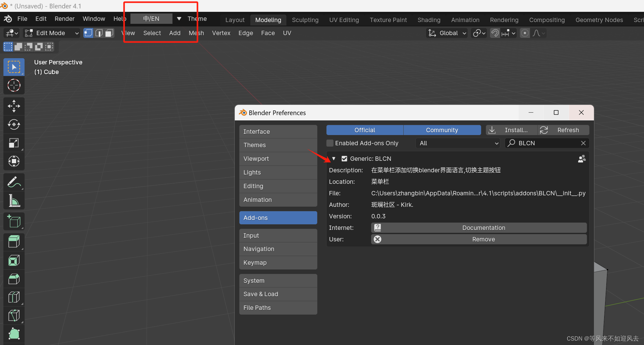Select the Extrude Region tool
Screen dimensions: 644x345
(x=14, y=242)
